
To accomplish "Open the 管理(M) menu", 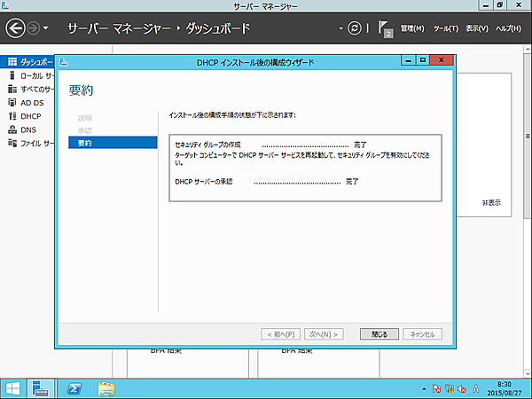I will tap(412, 28).
